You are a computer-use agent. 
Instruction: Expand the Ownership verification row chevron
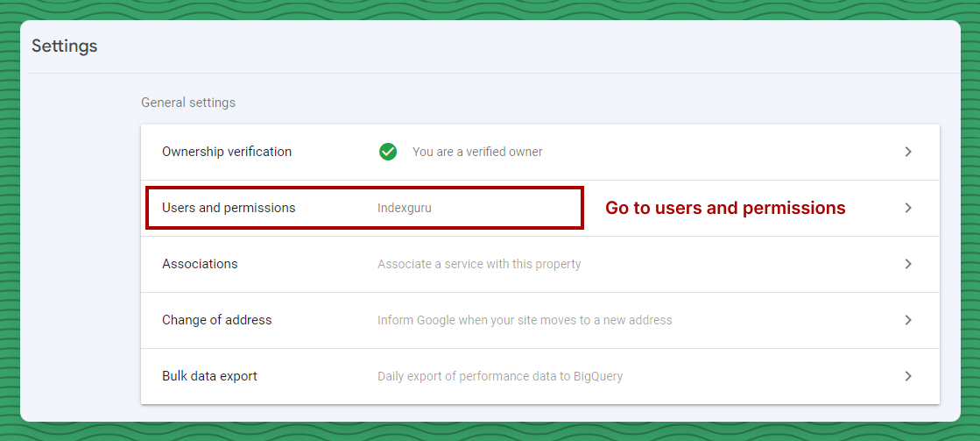coord(908,152)
